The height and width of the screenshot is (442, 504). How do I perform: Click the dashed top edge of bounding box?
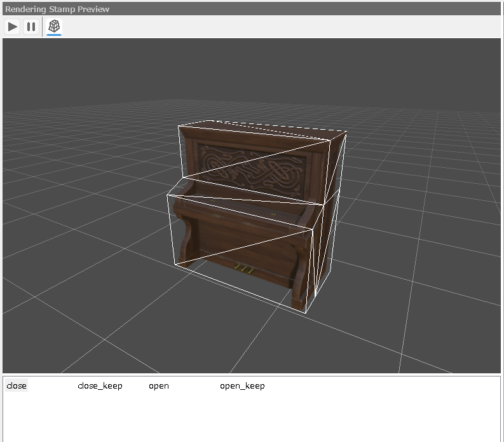[x=280, y=125]
